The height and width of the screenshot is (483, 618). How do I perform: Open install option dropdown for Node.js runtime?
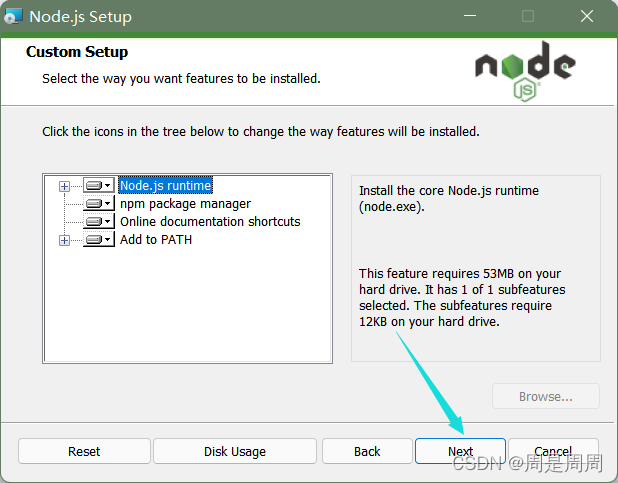coord(99,185)
